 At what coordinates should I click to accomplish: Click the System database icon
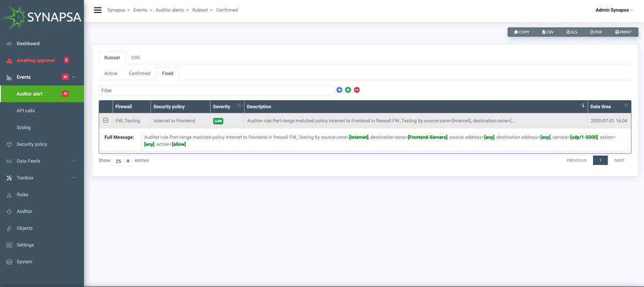(x=9, y=262)
